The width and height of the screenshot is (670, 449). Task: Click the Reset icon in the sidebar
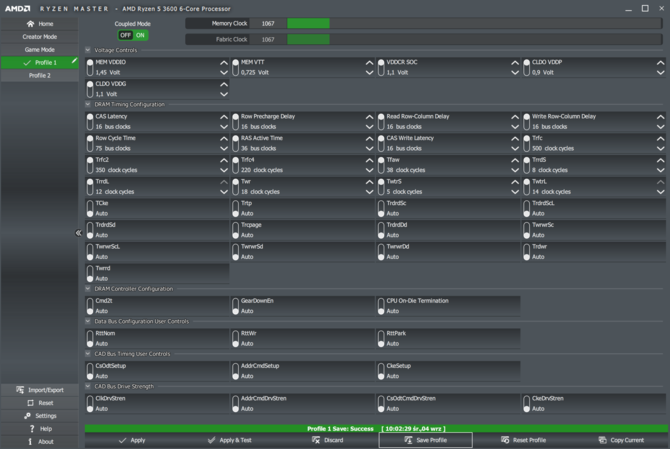point(30,403)
